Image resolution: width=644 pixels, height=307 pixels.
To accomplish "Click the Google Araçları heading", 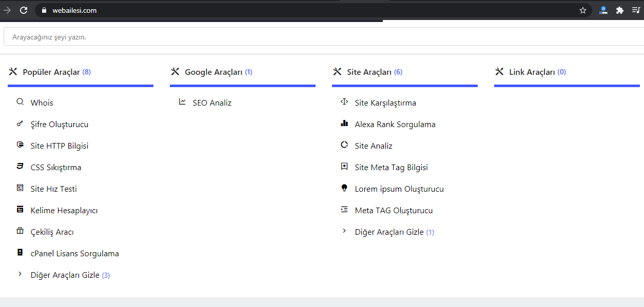I will 213,72.
